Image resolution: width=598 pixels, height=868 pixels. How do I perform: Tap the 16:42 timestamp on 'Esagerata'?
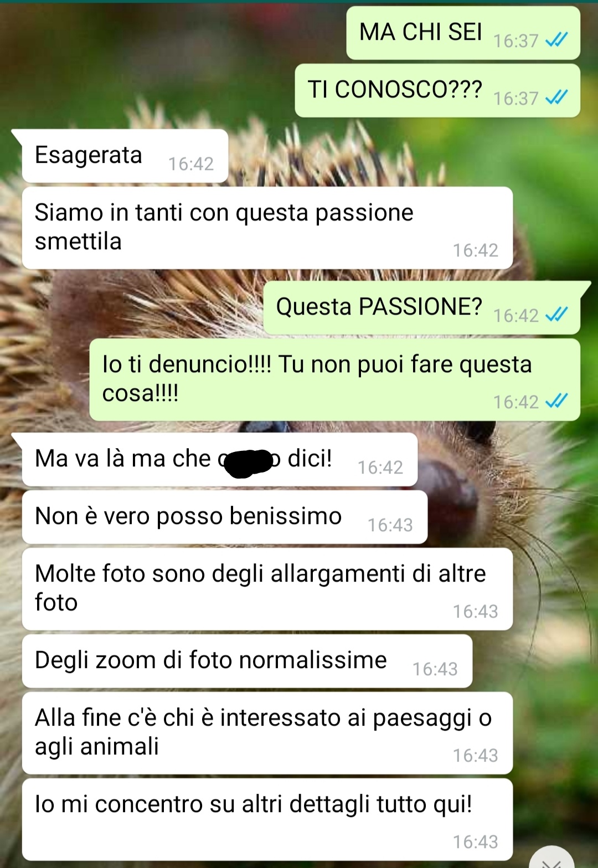[191, 163]
